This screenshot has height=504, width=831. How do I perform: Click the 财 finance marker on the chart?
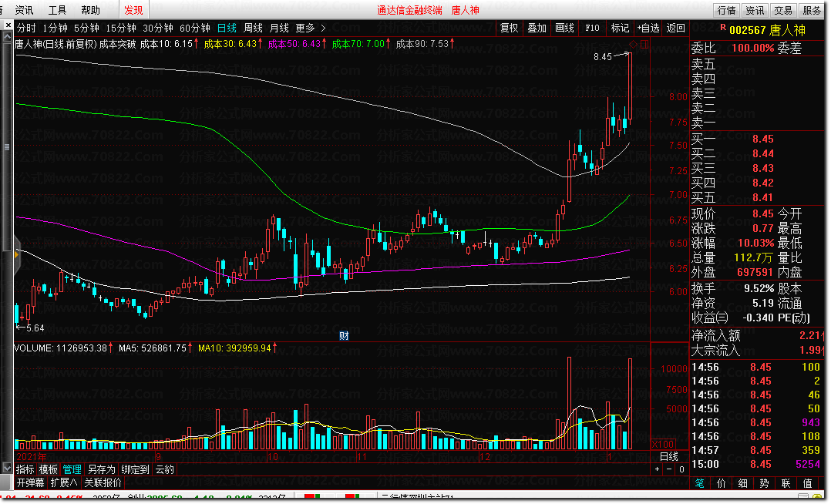344,335
